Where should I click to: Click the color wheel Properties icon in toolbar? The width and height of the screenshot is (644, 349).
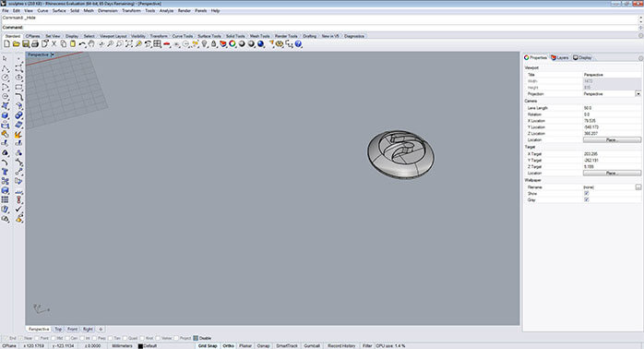(233, 44)
